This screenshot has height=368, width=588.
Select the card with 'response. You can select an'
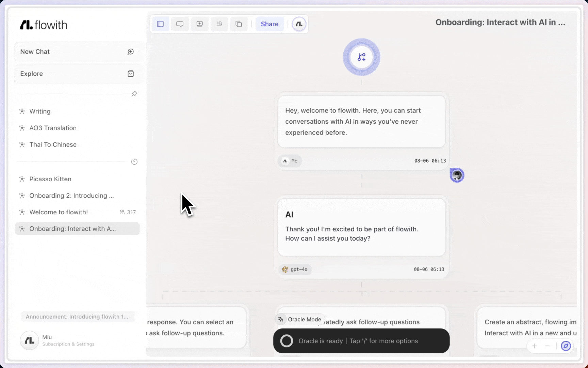pos(196,327)
